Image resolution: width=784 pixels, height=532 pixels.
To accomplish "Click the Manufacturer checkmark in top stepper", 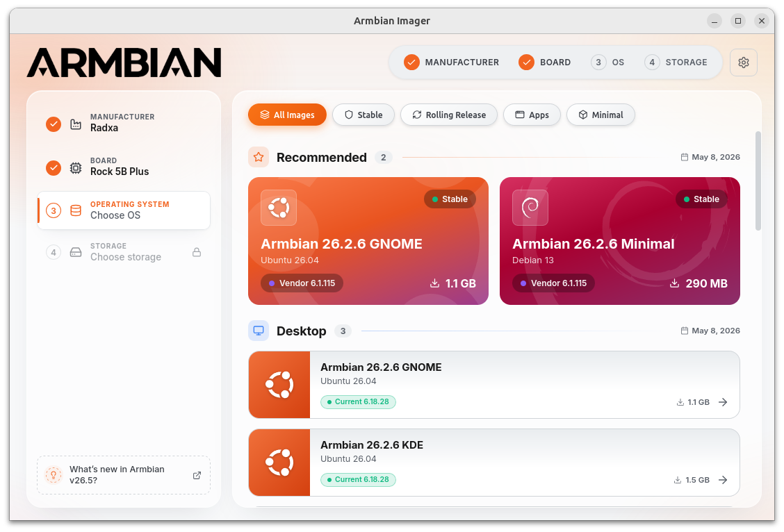I will (411, 63).
